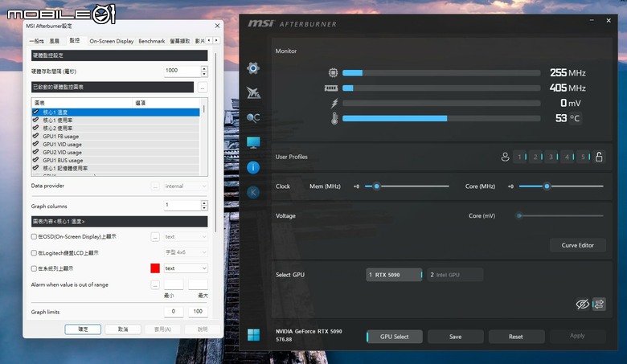Viewport: 627px width, 364px height.
Task: Open the OSD display 'text' dropdown
Action: pyautogui.click(x=186, y=236)
